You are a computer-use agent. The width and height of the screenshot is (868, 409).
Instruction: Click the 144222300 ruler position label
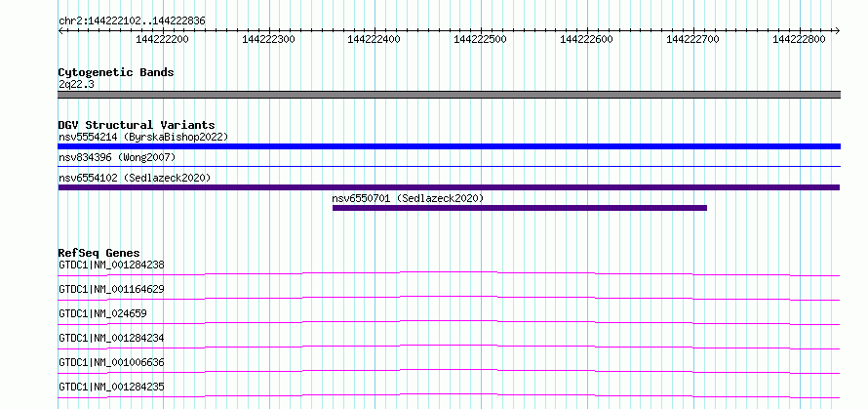click(268, 39)
